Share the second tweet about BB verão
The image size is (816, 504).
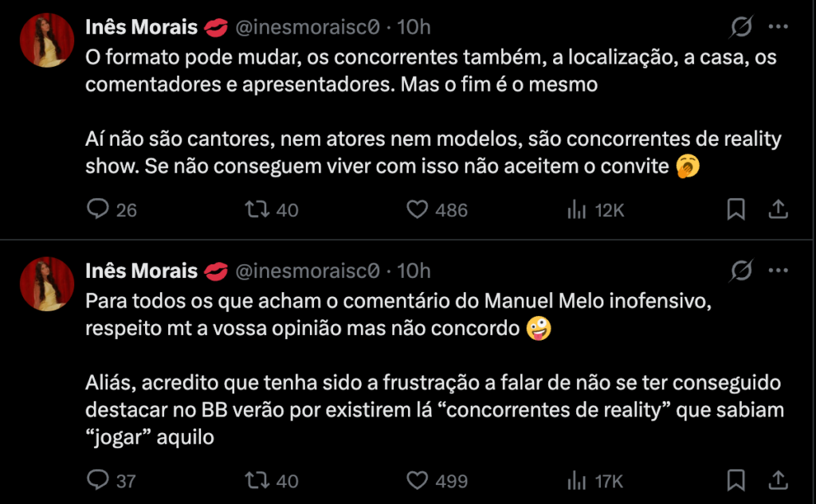(x=779, y=481)
